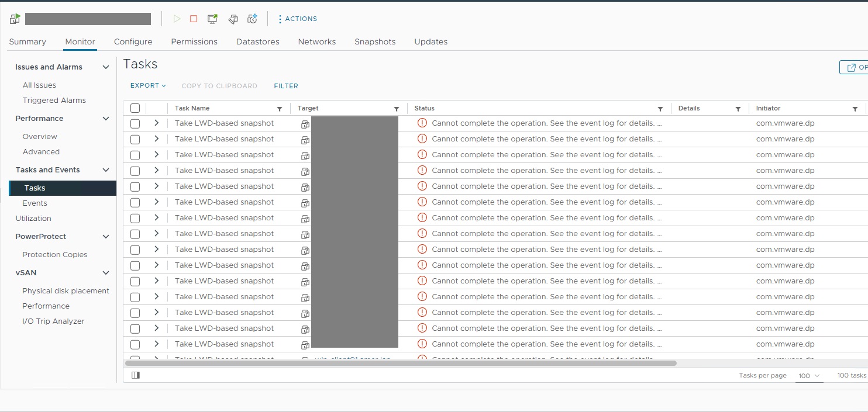Image resolution: width=868 pixels, height=412 pixels.
Task: Click the take snapshot icon
Action: click(x=252, y=19)
